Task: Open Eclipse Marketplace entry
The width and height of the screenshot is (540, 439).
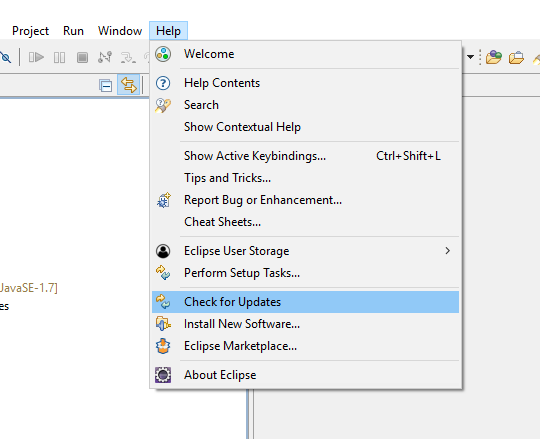Action: pos(305,346)
